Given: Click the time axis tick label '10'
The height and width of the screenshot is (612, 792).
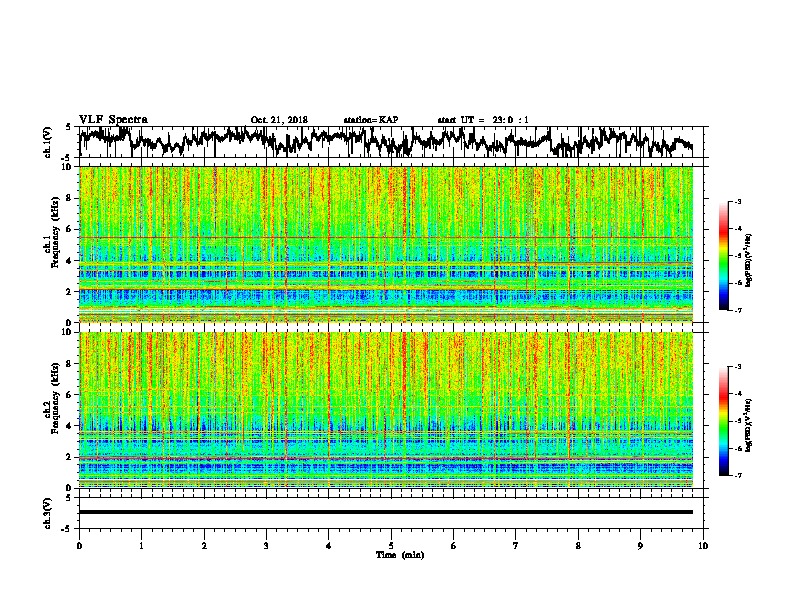Looking at the screenshot, I should point(703,546).
